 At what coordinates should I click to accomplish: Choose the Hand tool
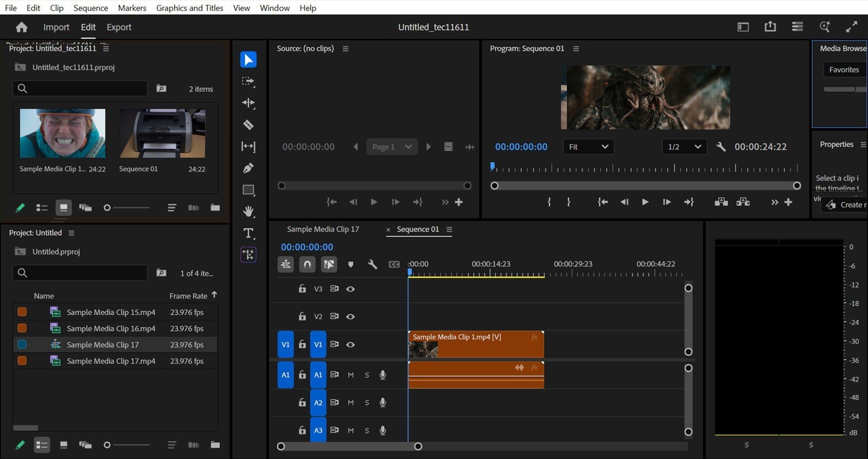coord(248,211)
